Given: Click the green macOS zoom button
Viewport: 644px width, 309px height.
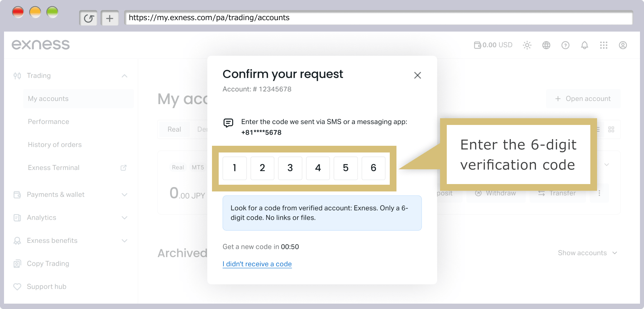Looking at the screenshot, I should (x=52, y=12).
